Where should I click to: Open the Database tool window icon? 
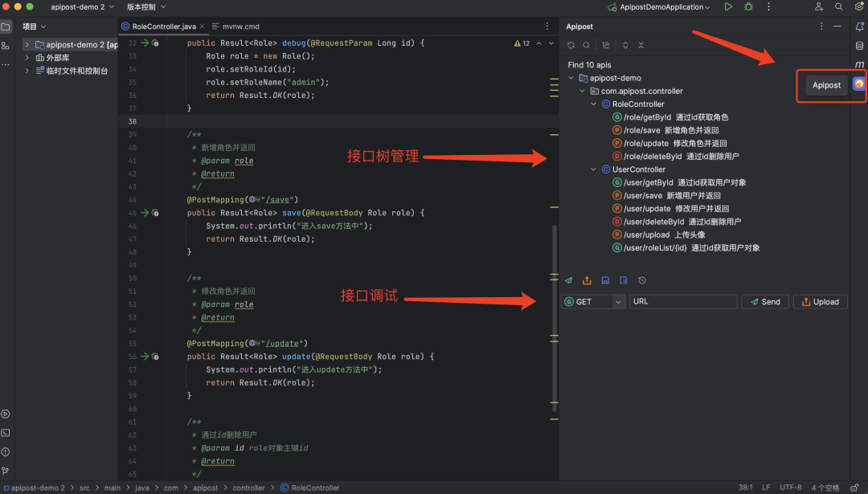(859, 46)
